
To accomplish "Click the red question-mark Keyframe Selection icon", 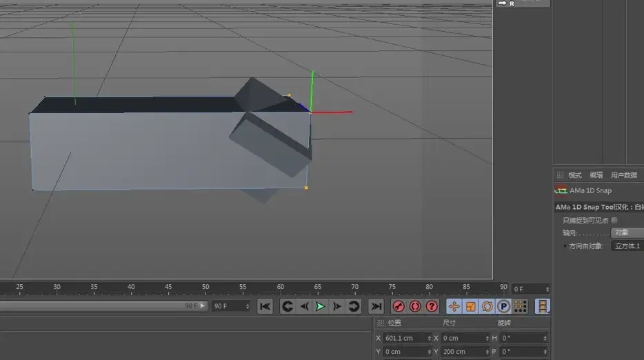I will (x=432, y=306).
